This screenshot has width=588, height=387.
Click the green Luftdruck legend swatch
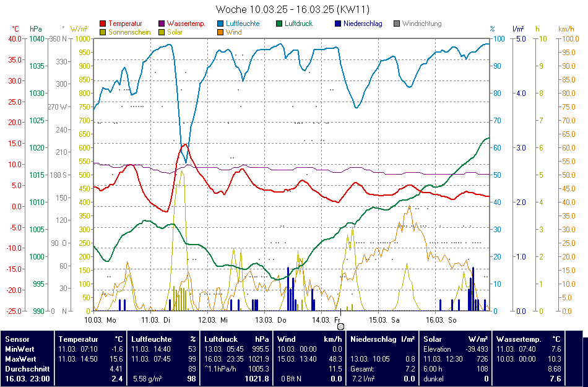coord(279,24)
